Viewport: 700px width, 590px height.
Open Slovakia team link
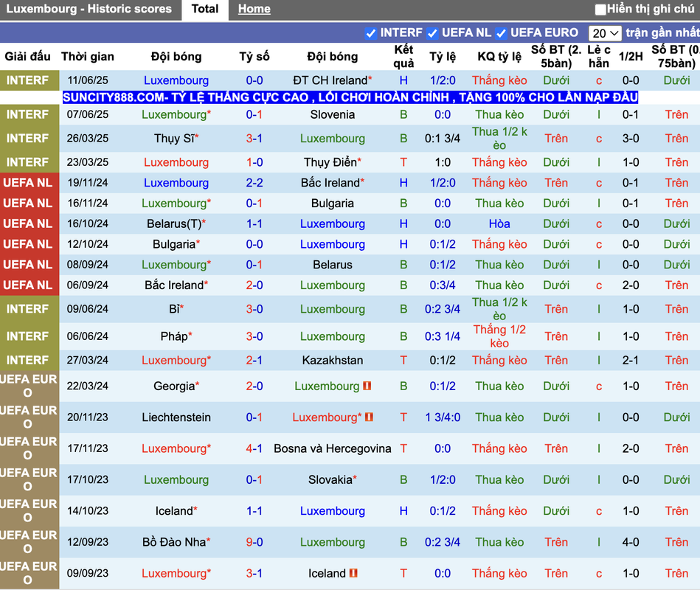point(332,479)
